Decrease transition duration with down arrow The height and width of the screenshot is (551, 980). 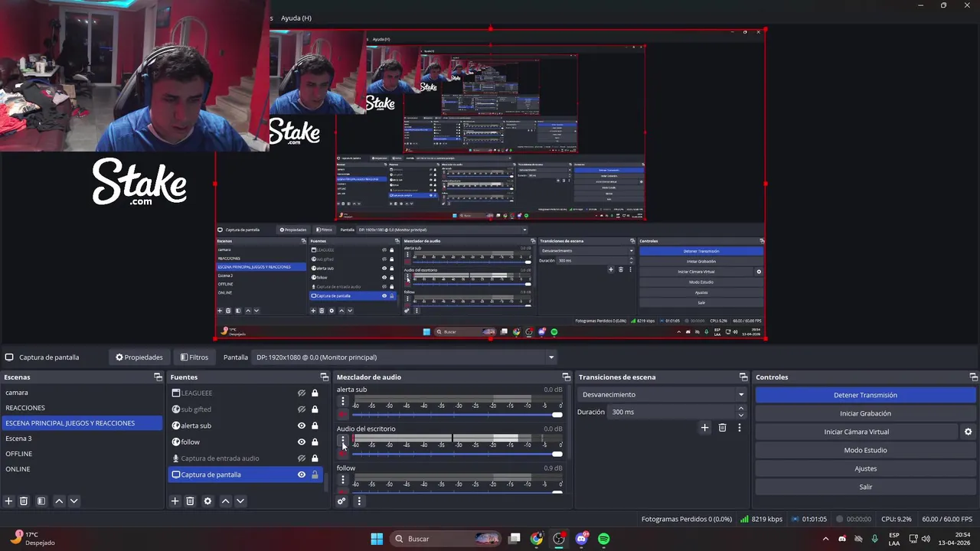coord(740,416)
